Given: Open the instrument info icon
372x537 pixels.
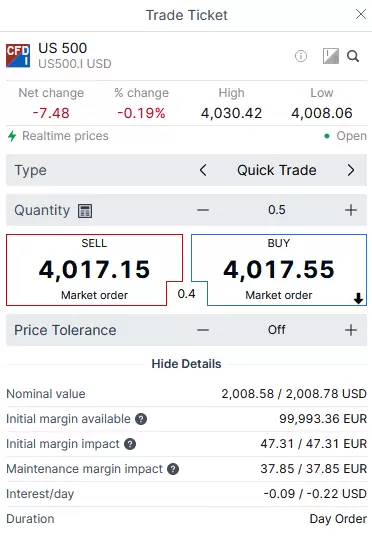Looking at the screenshot, I should (301, 56).
